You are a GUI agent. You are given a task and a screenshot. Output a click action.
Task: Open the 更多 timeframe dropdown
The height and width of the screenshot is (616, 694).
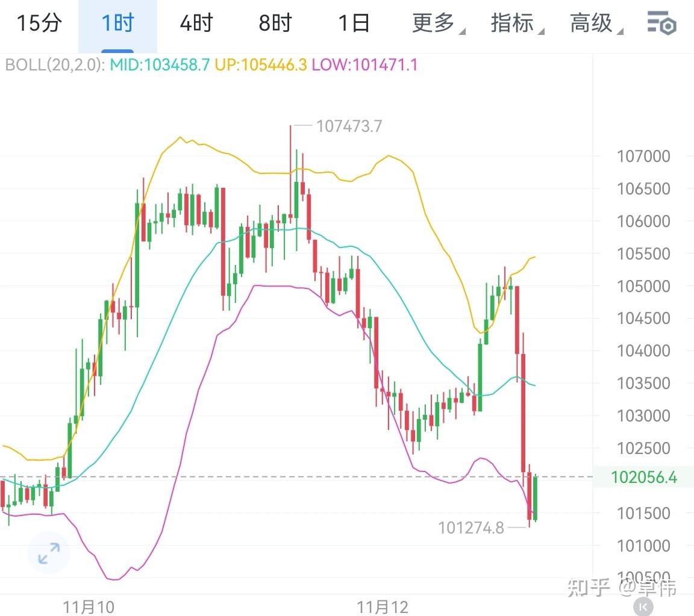tap(435, 24)
